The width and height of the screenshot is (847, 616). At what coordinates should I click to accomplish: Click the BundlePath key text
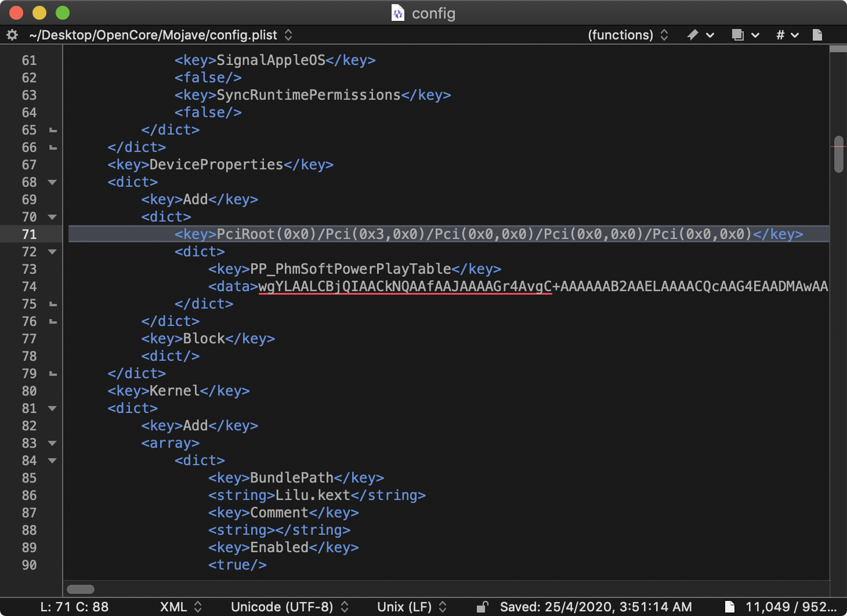(292, 478)
